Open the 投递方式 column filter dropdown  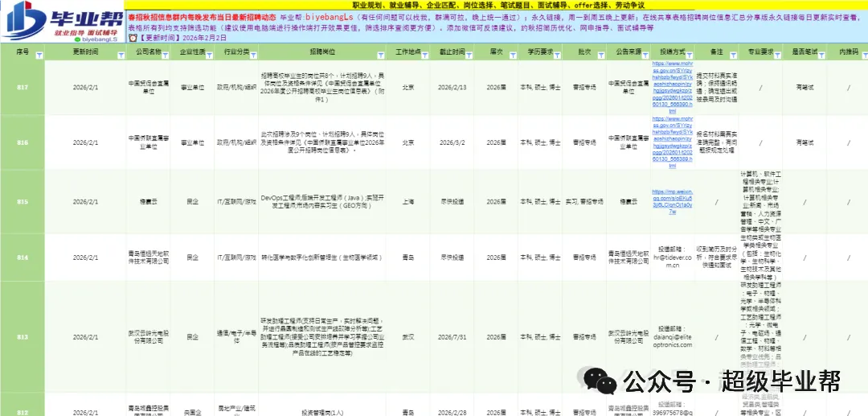pos(690,56)
